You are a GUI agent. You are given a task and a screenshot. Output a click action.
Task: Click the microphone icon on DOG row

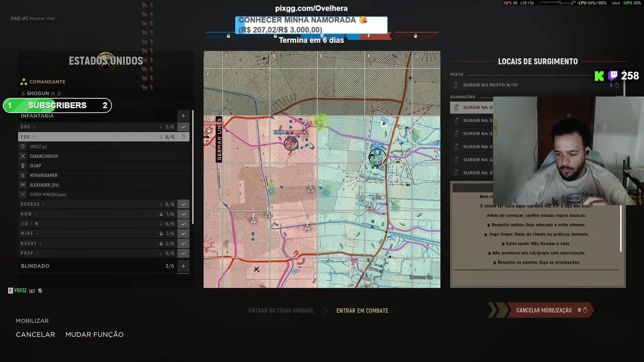pos(34,127)
